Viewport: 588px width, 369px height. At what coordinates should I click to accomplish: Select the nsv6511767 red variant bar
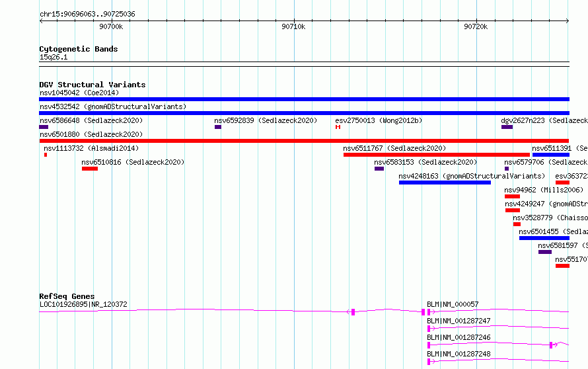(x=437, y=155)
